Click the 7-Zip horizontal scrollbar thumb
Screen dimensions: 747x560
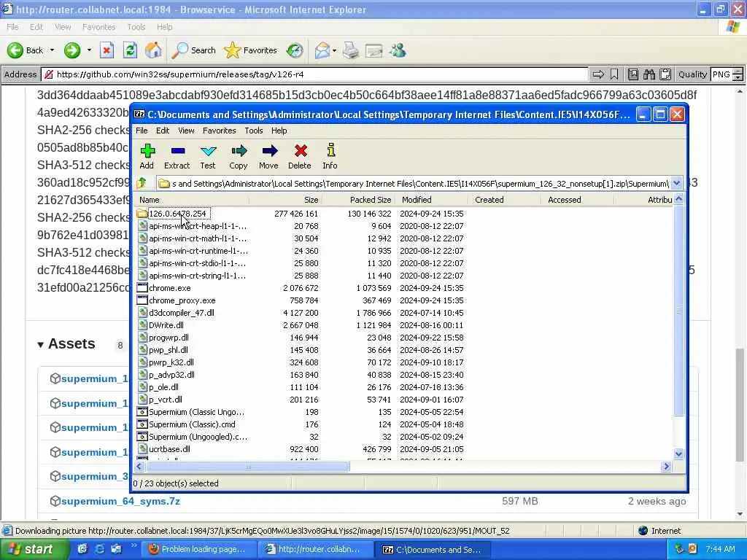(247, 467)
